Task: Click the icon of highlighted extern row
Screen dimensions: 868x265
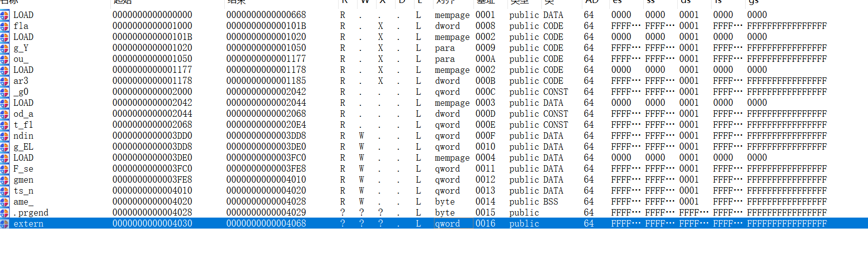Action: [x=4, y=224]
